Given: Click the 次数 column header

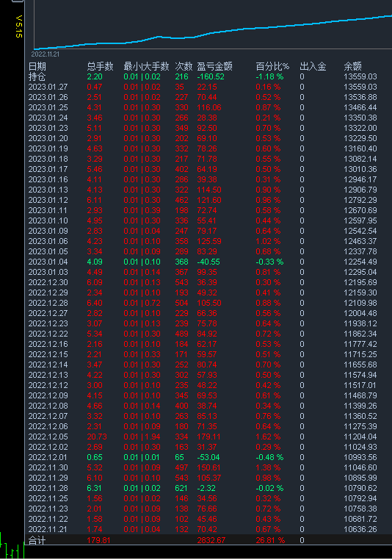Looking at the screenshot, I should [x=184, y=66].
